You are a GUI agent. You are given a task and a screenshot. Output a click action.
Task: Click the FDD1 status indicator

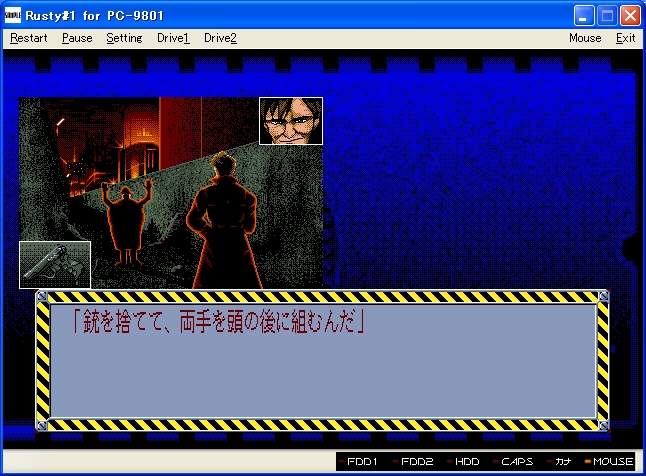358,462
